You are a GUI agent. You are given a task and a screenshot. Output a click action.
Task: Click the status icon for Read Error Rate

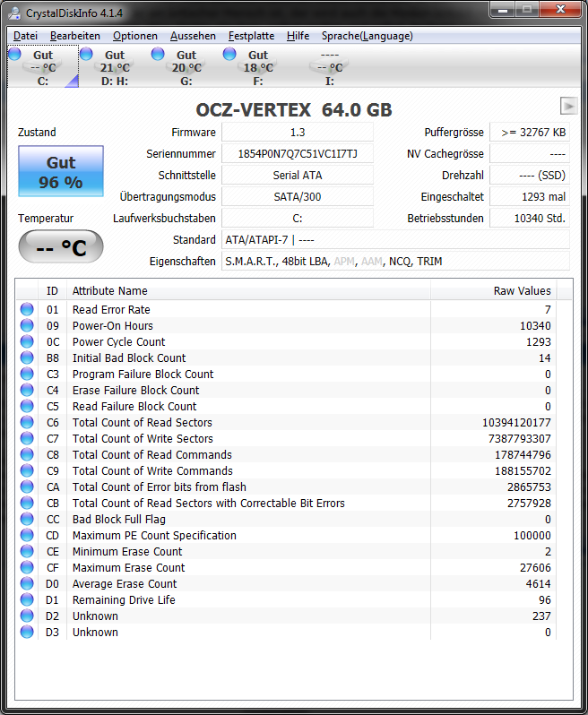coord(27,309)
